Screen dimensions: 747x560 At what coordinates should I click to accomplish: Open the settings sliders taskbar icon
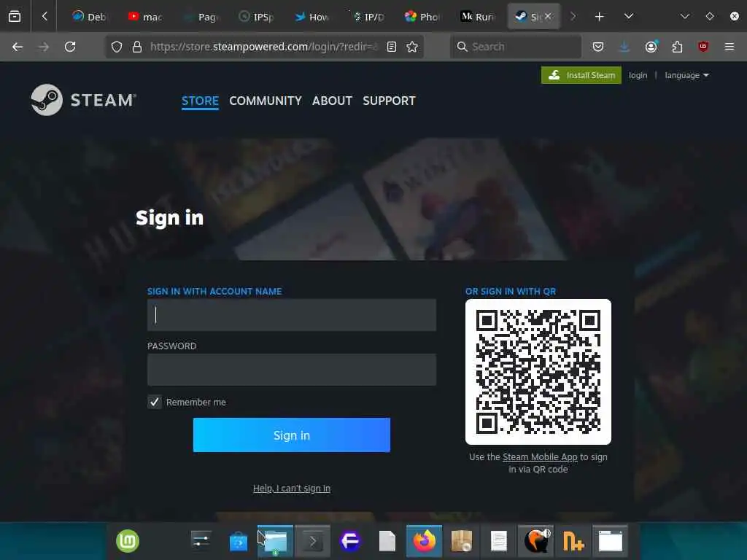tap(201, 541)
